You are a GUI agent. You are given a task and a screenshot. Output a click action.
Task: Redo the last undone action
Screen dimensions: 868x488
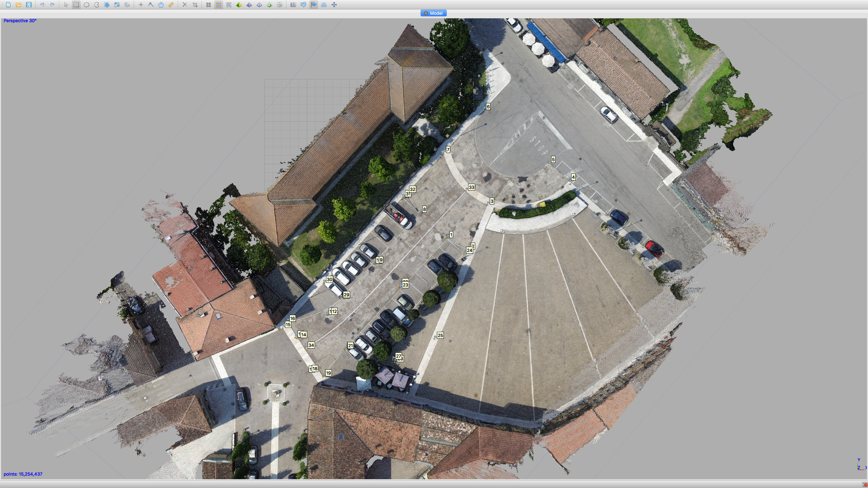52,5
